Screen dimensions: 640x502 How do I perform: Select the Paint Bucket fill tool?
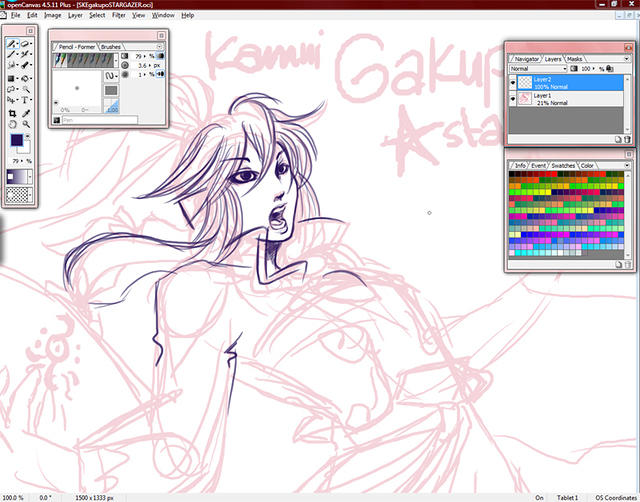(25, 78)
